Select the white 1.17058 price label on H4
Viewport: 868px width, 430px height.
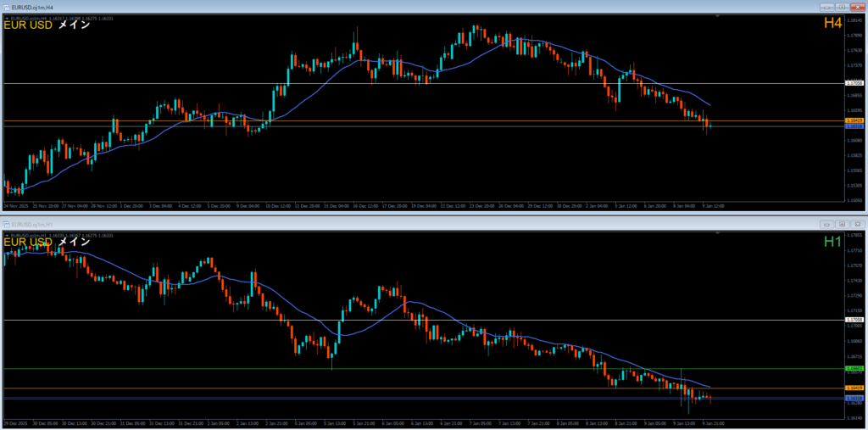(854, 83)
